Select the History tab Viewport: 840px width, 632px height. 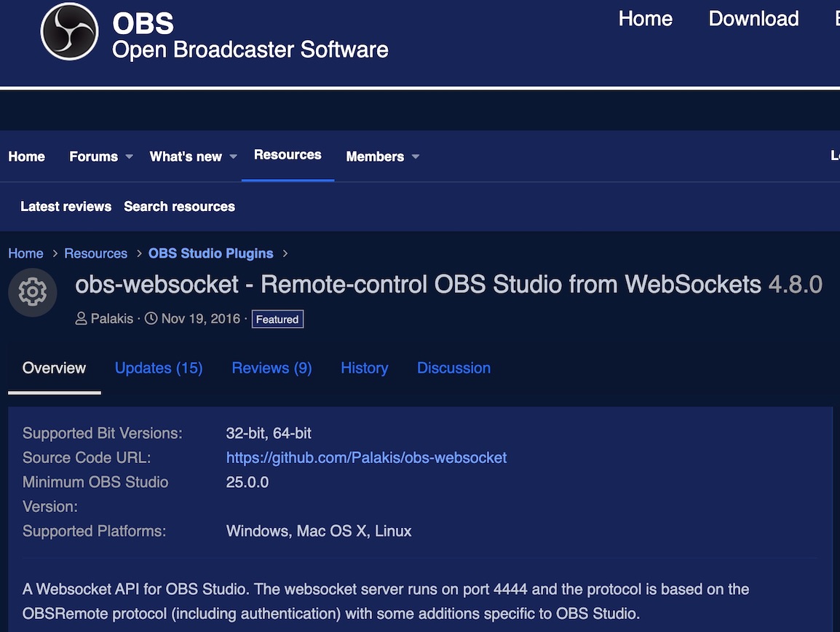(364, 368)
